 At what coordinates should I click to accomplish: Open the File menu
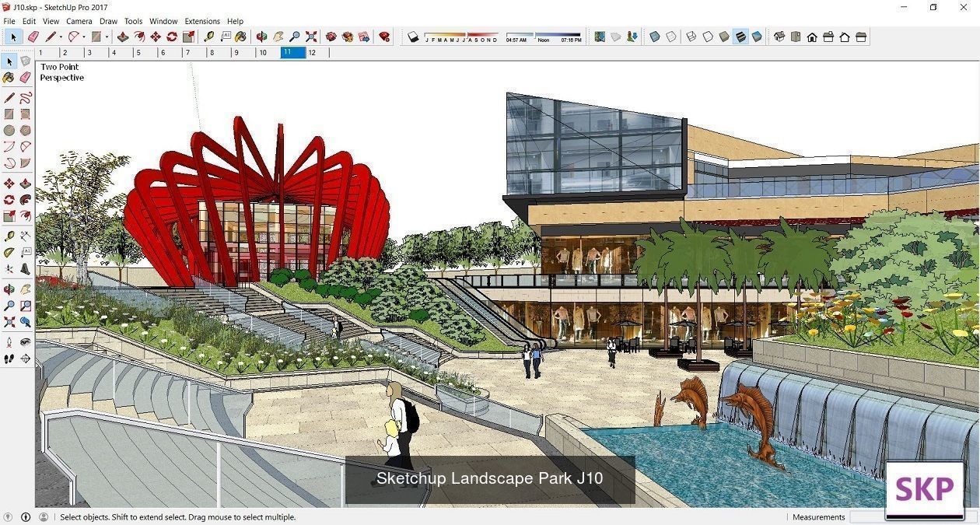[9, 21]
